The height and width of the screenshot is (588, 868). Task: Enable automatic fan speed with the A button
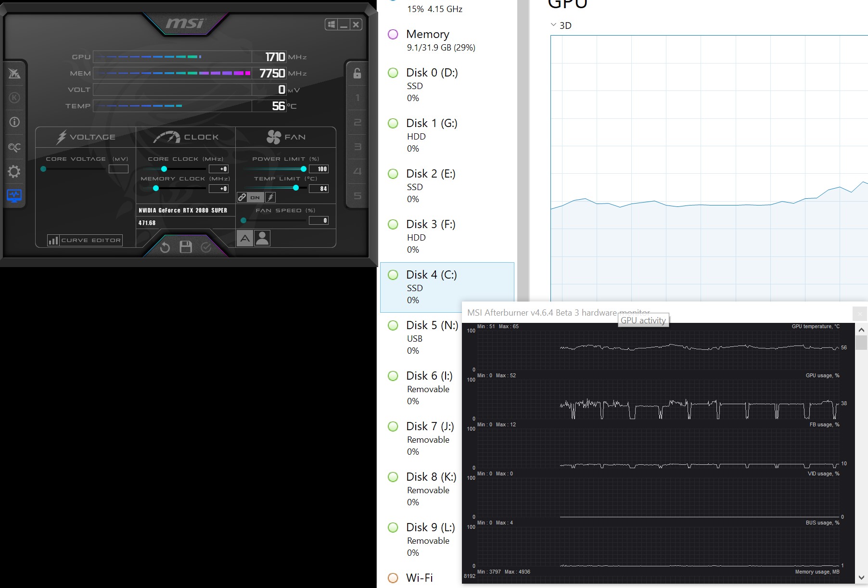(246, 238)
